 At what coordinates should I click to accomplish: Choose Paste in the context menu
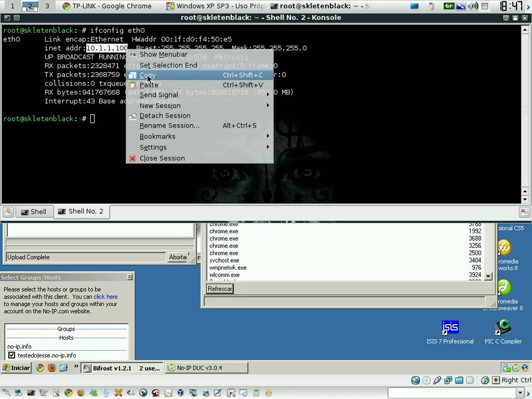tap(199, 85)
